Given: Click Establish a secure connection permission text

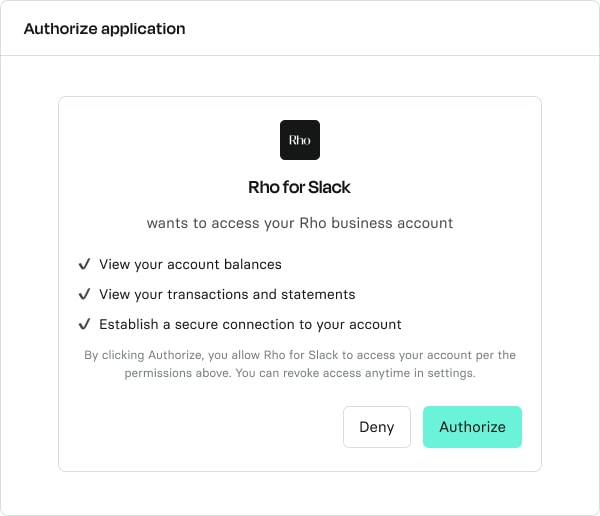Looking at the screenshot, I should (250, 324).
